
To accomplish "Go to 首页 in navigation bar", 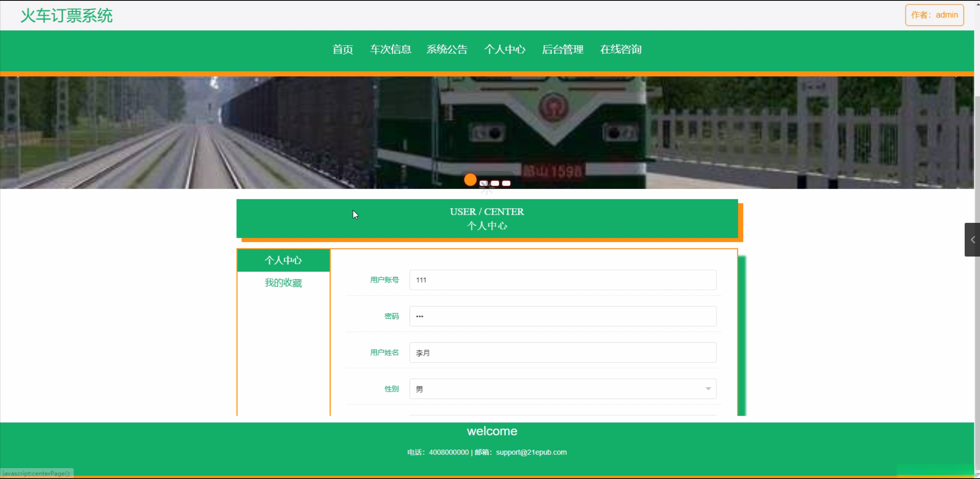I will 343,49.
